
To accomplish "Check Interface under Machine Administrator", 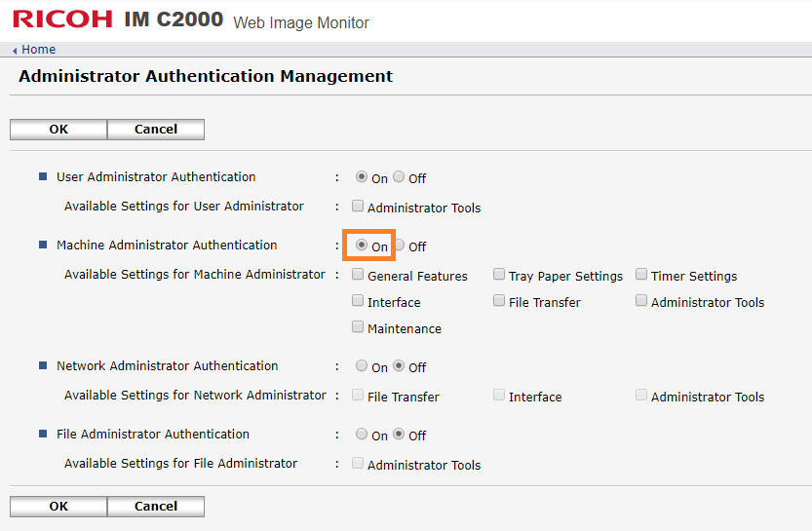I will tap(358, 301).
